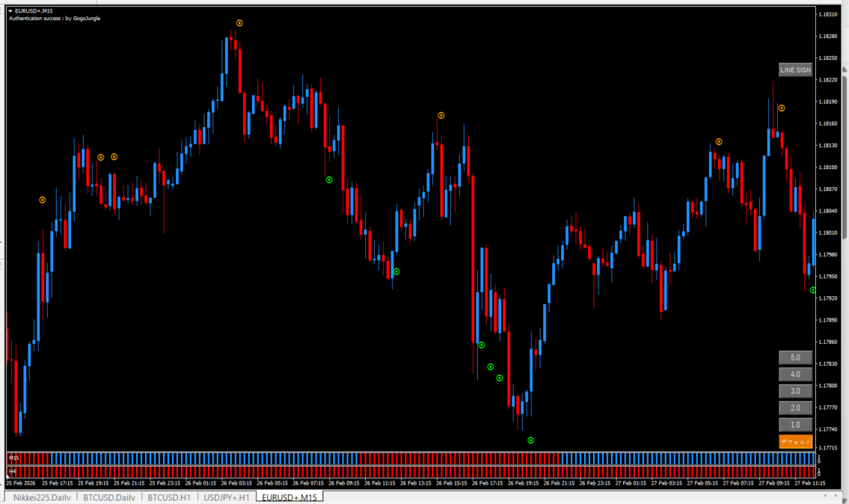This screenshot has height=504, width=849.
Task: Switch to the Nikkei225.Daily chart tab
Action: [40, 497]
